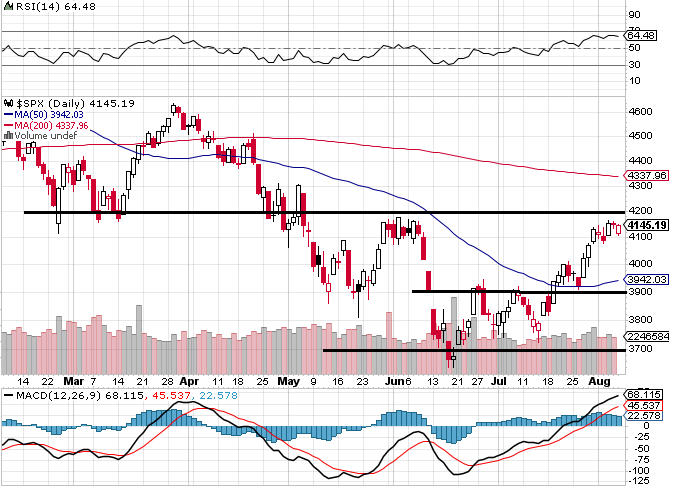
Task: Click the 13 date label on date axis
Action: coord(433,382)
